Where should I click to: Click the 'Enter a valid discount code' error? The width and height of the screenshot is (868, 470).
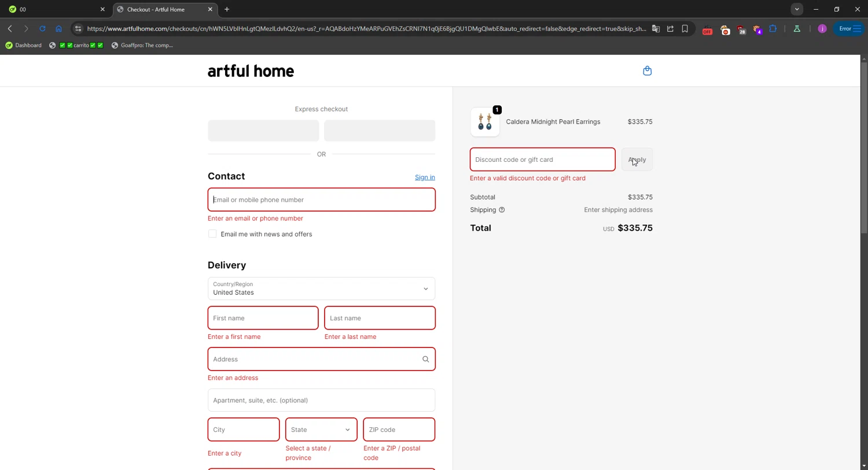point(528,178)
